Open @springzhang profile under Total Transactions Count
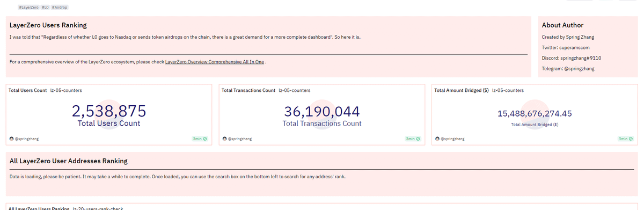 (x=239, y=139)
